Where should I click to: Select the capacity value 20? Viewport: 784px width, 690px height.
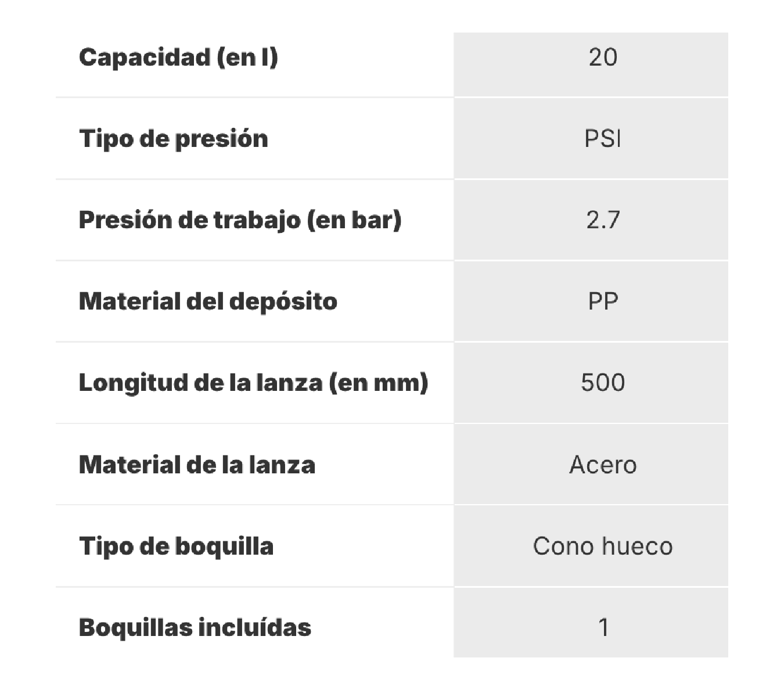(x=603, y=57)
